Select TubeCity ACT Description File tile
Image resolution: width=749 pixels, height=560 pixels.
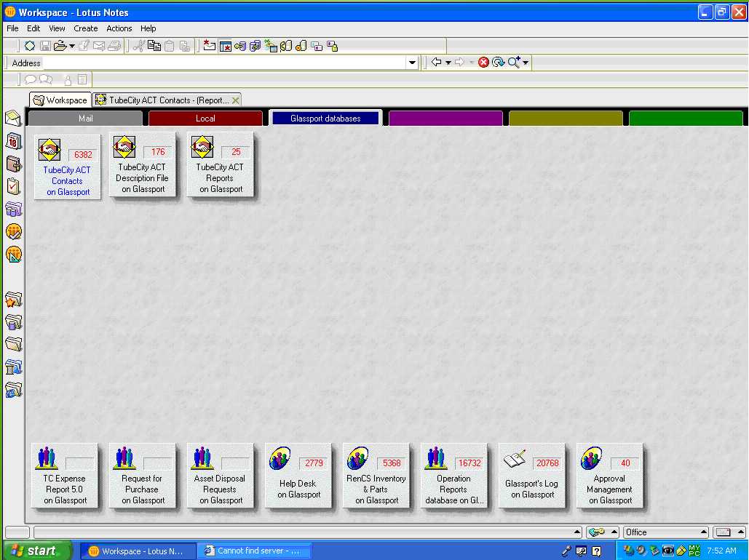click(x=143, y=164)
